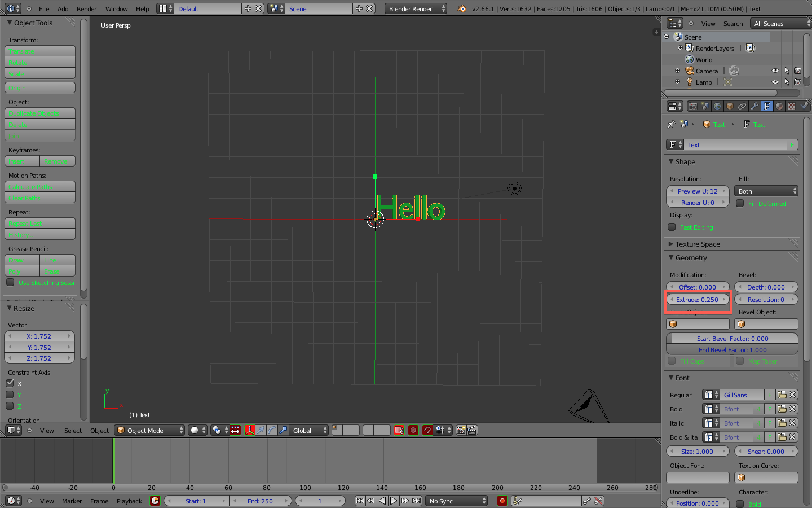Viewport: 812px width, 508px height.
Task: Open the Render properties camera tab
Action: (693, 106)
